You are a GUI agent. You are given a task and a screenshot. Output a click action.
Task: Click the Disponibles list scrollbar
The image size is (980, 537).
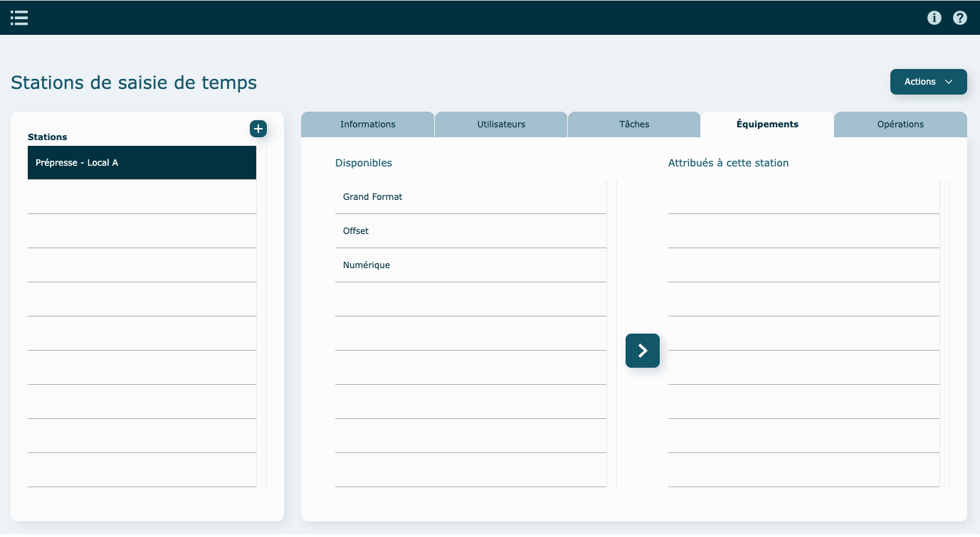611,334
